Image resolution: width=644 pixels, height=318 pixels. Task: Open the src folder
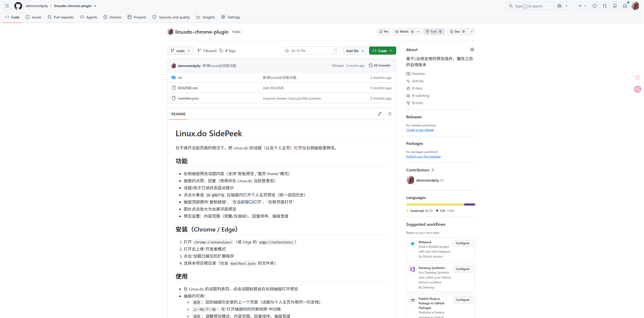click(180, 78)
